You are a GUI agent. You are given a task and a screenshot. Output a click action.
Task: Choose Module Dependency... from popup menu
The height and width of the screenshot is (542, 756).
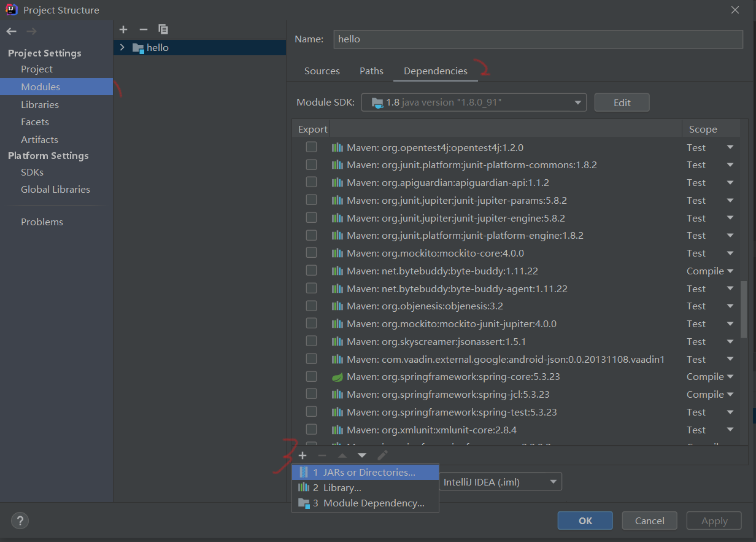tap(365, 503)
